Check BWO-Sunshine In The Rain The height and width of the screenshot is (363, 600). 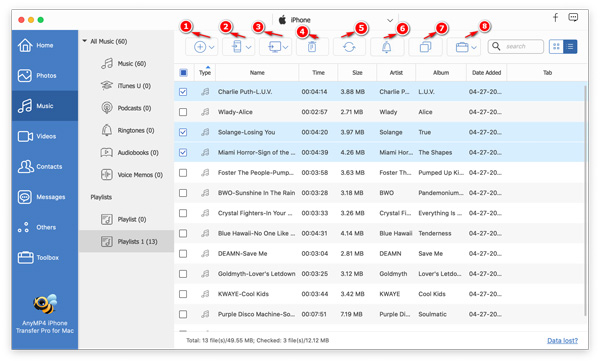click(183, 193)
